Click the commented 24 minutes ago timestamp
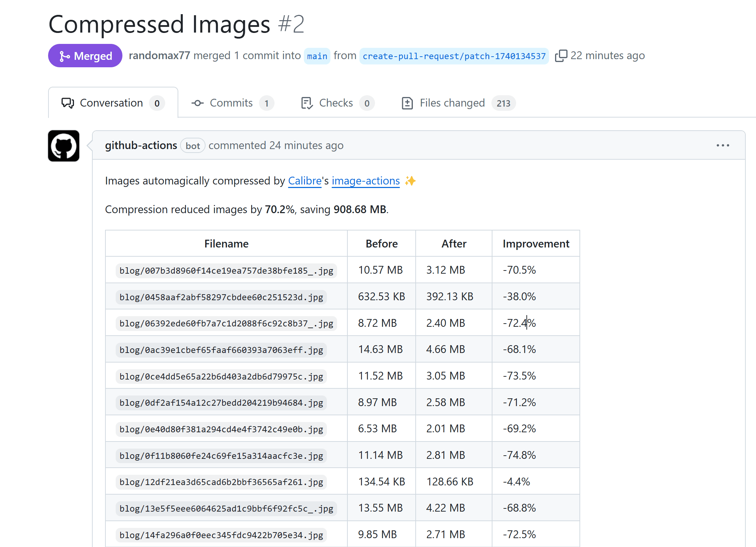Screen dimensions: 756x547 tap(306, 146)
